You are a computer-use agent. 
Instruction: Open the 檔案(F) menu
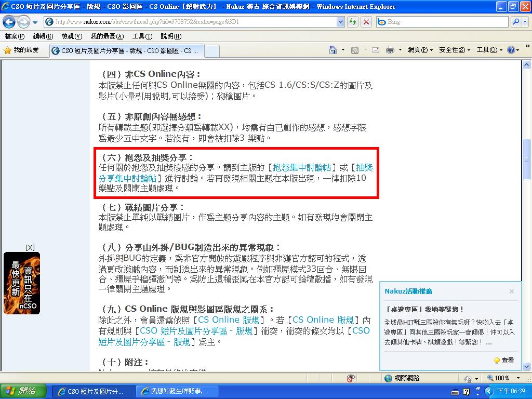[x=15, y=36]
